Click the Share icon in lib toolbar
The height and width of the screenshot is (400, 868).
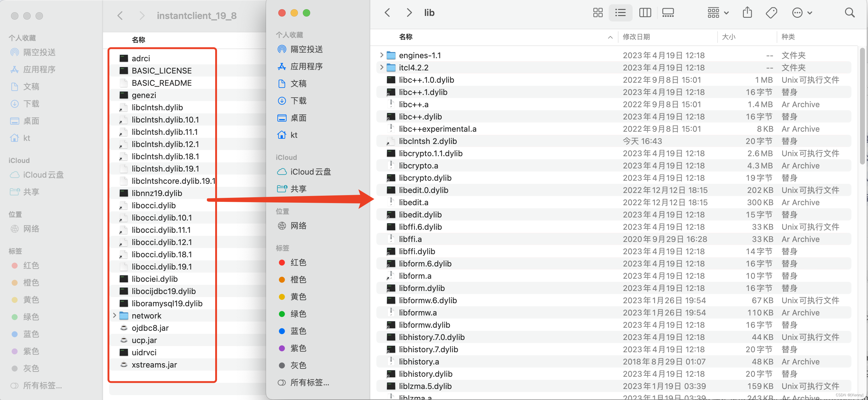tap(747, 13)
